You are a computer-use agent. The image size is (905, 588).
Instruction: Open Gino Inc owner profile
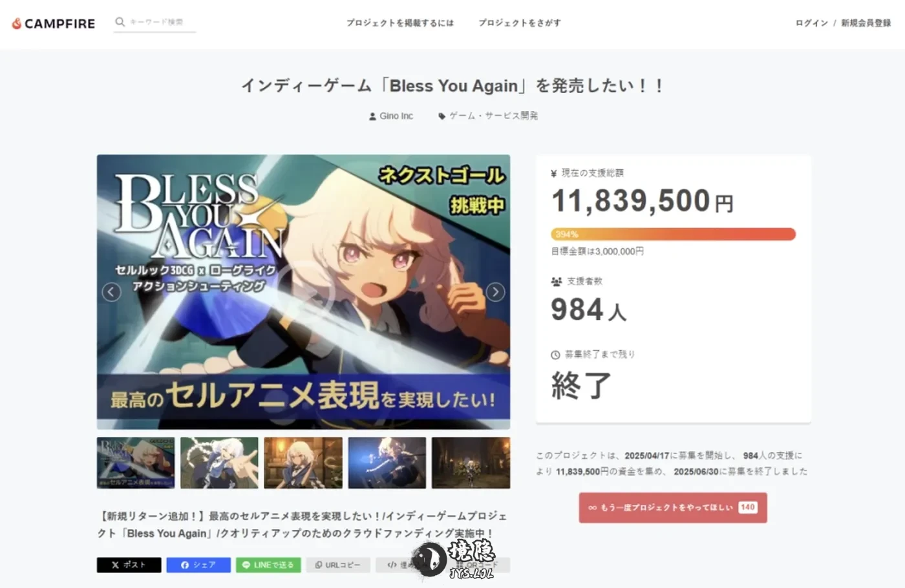[x=391, y=116]
